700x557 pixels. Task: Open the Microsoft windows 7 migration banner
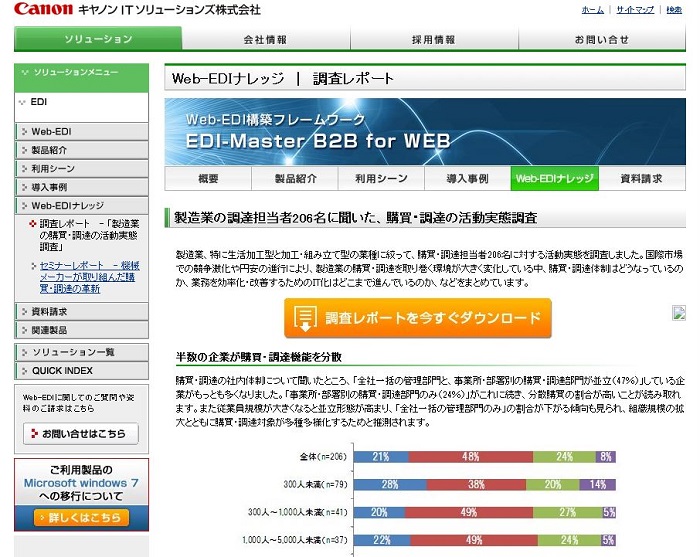click(81, 495)
